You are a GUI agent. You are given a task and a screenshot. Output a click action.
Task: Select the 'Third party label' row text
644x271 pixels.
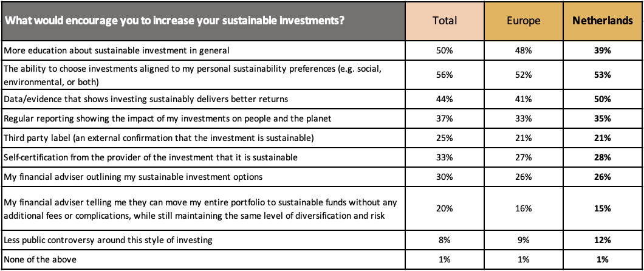pyautogui.click(x=159, y=138)
